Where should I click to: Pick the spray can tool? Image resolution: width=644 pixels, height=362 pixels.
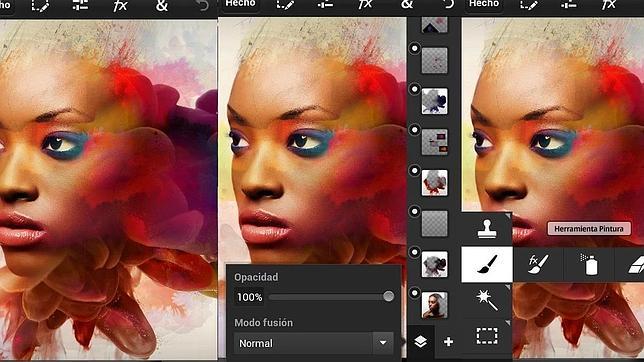589,264
